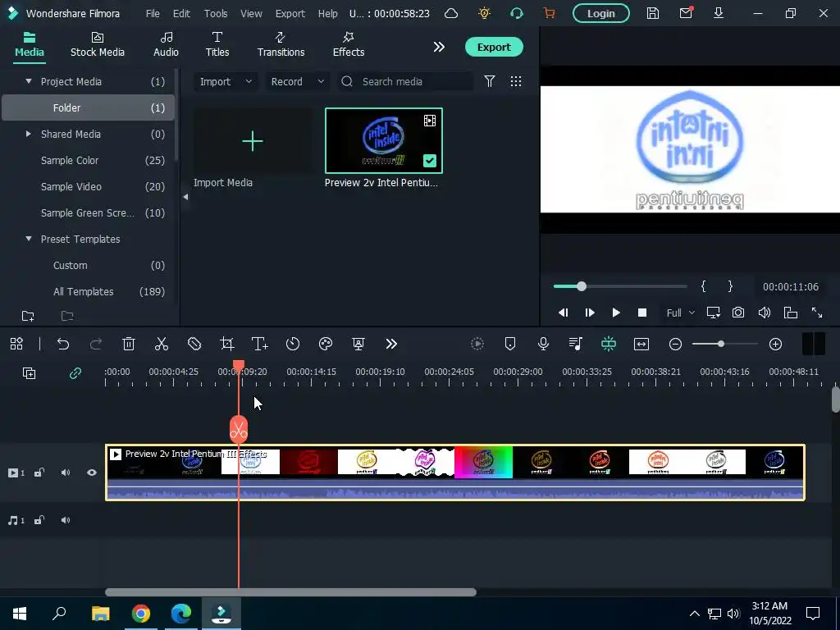
Task: Click the zoom to fit timeline icon
Action: tap(641, 344)
